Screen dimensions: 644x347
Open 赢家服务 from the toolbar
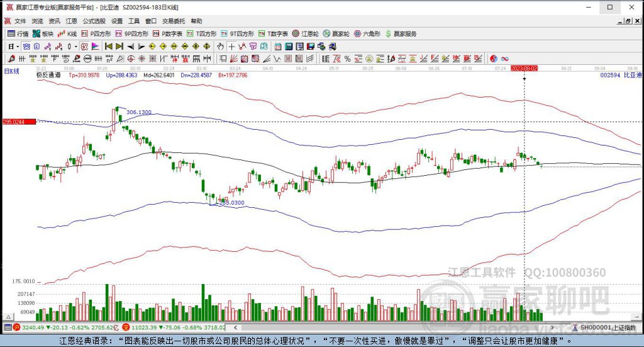(x=401, y=34)
